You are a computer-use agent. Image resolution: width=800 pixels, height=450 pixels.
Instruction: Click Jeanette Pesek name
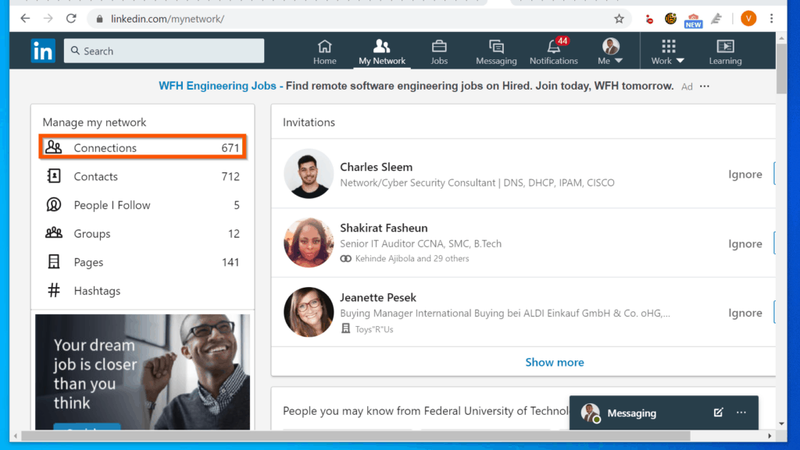tap(378, 297)
